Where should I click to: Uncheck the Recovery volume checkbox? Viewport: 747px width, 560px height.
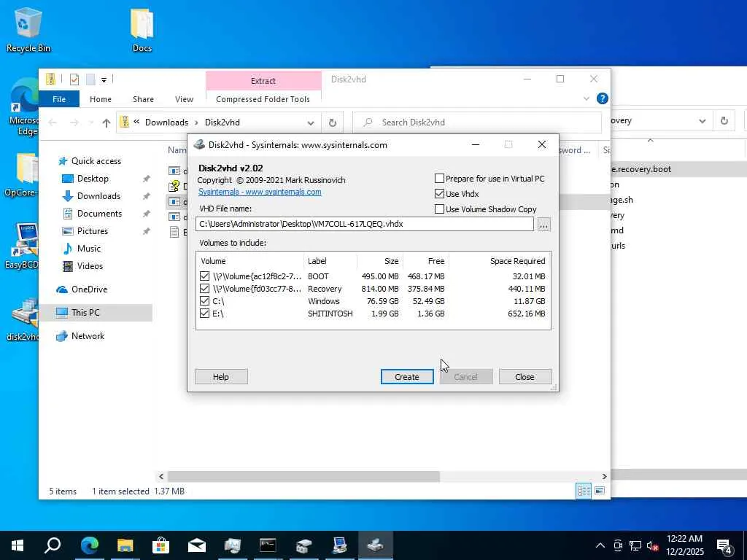204,289
